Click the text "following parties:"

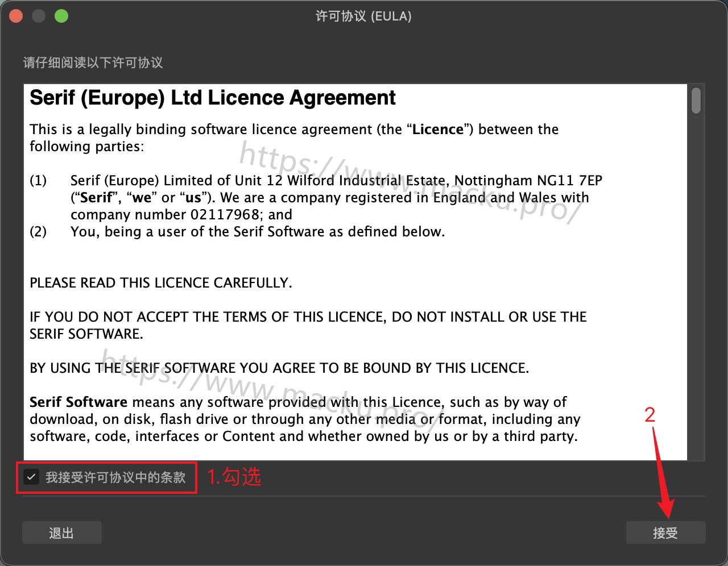87,147
